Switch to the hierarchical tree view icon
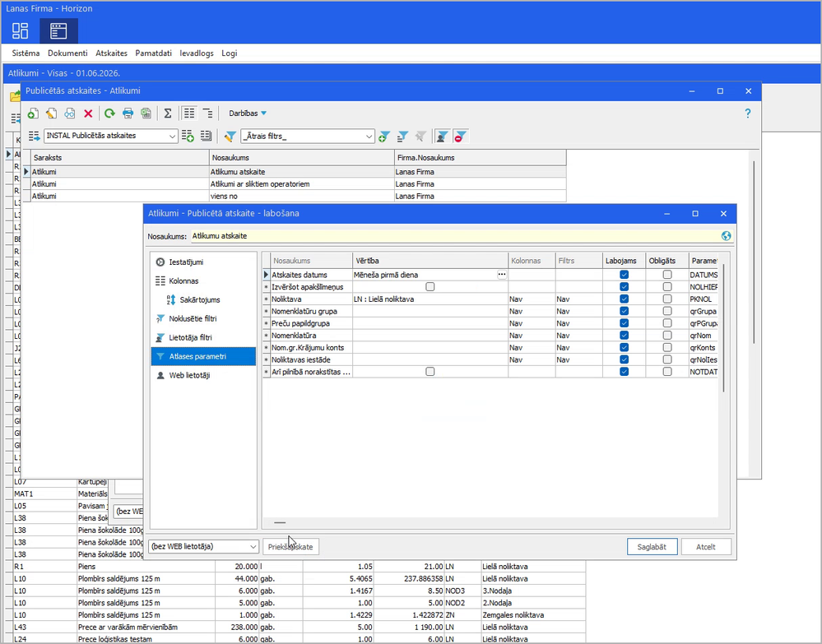This screenshot has width=822, height=644. (207, 114)
